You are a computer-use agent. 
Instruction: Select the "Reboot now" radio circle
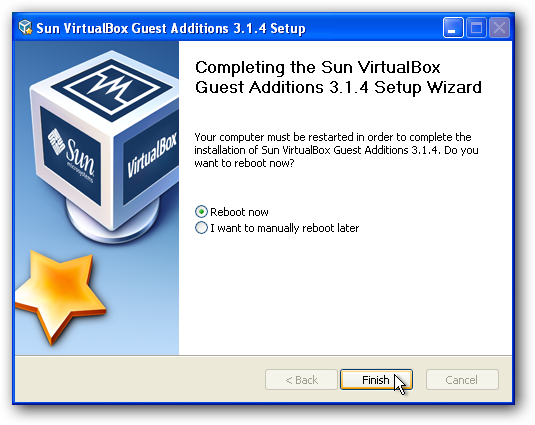coord(201,212)
